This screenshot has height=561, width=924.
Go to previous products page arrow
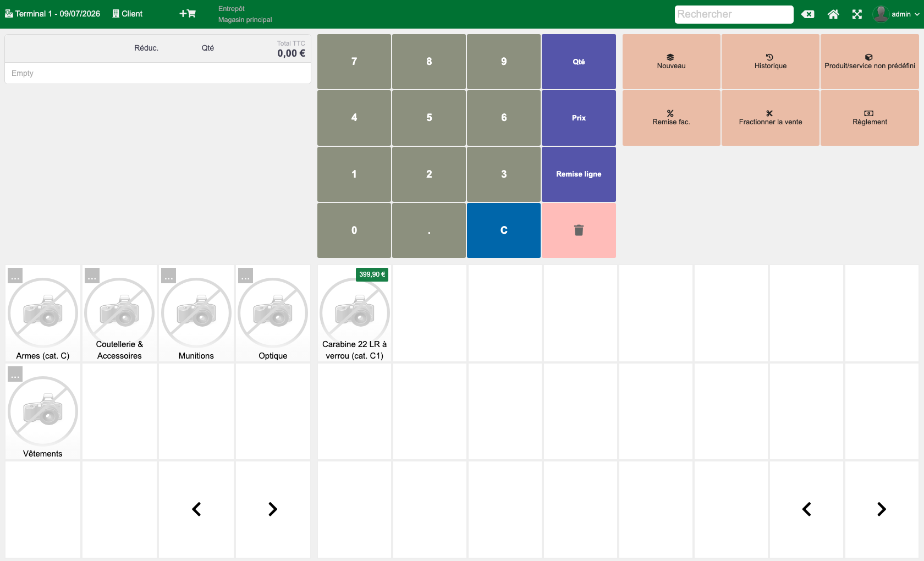coord(806,509)
